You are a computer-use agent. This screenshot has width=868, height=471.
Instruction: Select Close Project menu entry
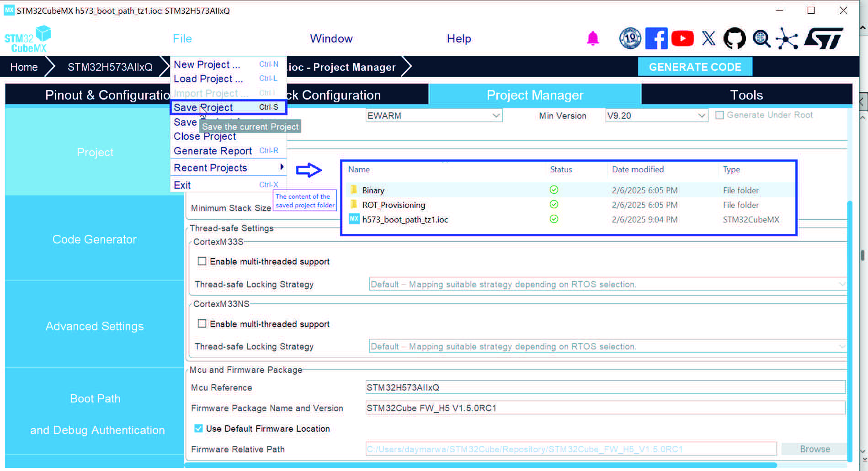coord(228,136)
